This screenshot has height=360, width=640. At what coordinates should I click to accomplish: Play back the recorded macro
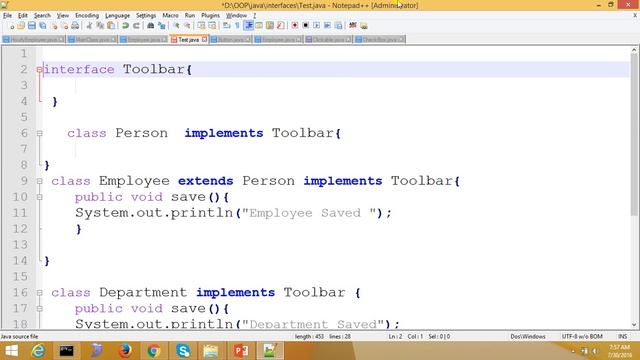(316, 26)
